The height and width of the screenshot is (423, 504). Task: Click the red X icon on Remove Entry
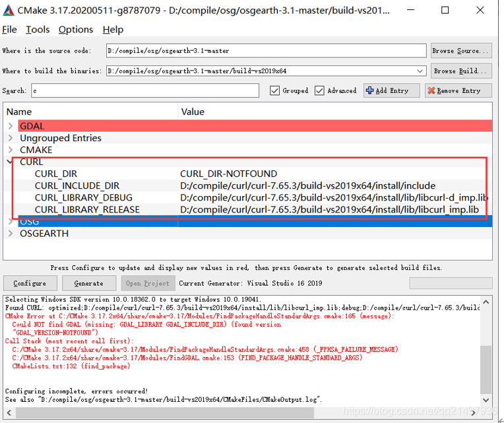tap(431, 90)
